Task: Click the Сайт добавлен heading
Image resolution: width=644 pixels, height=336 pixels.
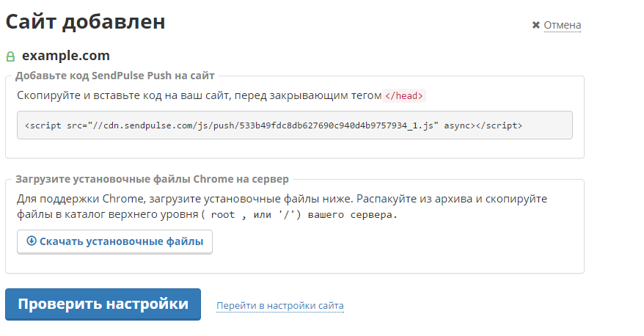Action: pos(85,22)
